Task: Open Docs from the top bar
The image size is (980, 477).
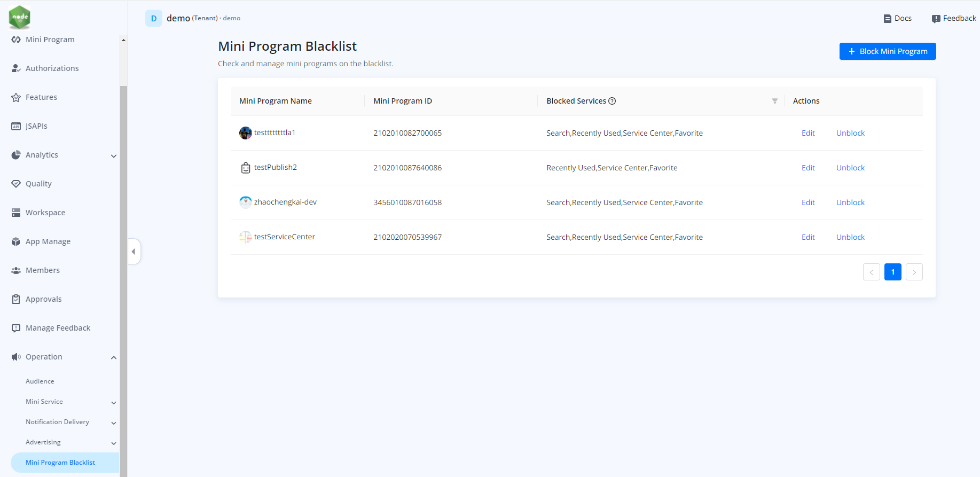Action: (897, 18)
